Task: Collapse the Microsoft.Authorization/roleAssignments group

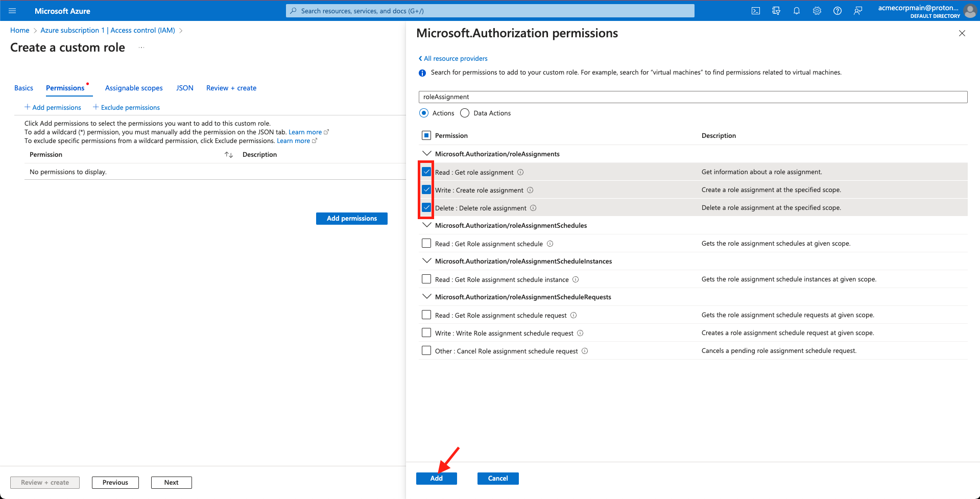Action: 426,154
